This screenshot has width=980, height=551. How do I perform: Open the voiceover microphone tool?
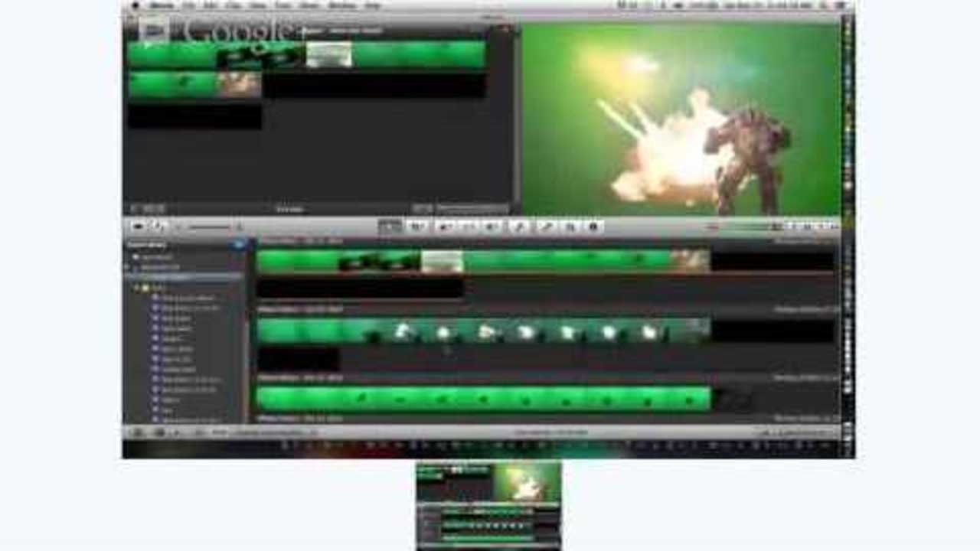pyautogui.click(x=547, y=227)
